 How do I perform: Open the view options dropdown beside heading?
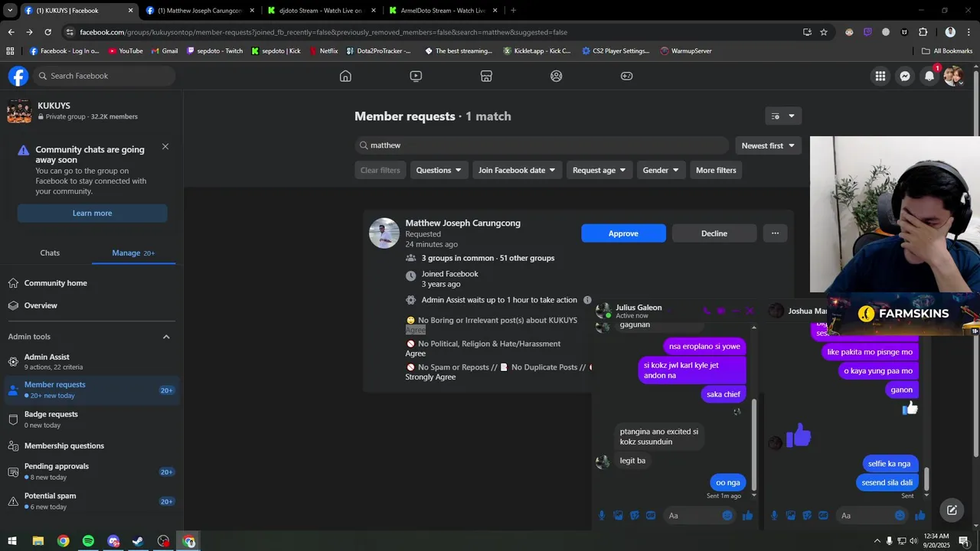tap(783, 116)
